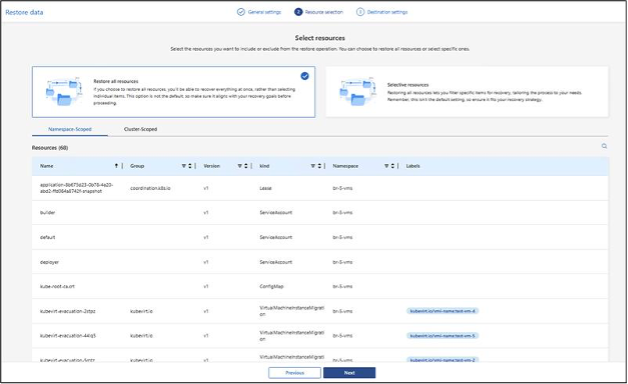Select the Selective resources option card
628x384 pixels.
[x=467, y=92]
